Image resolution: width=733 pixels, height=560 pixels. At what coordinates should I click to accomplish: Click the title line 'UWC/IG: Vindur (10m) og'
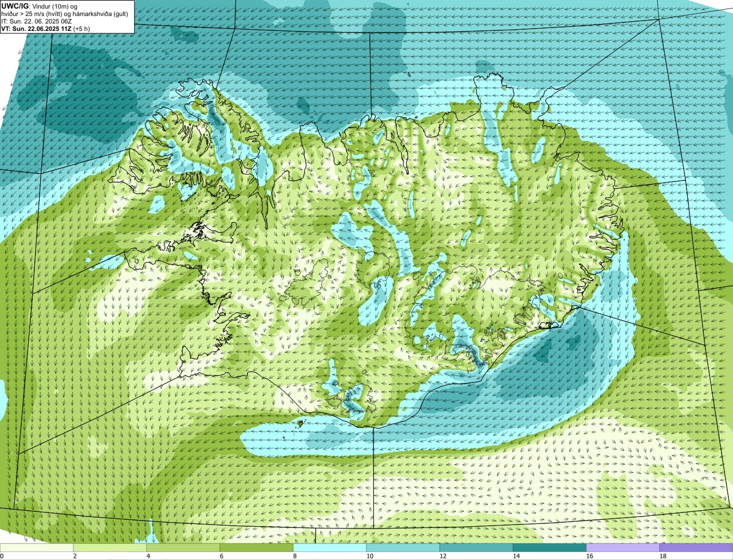40,6
